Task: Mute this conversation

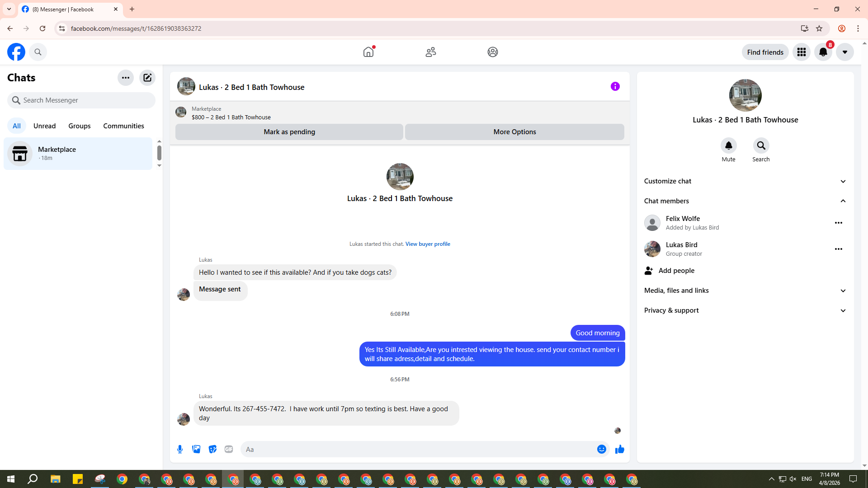Action: (728, 145)
